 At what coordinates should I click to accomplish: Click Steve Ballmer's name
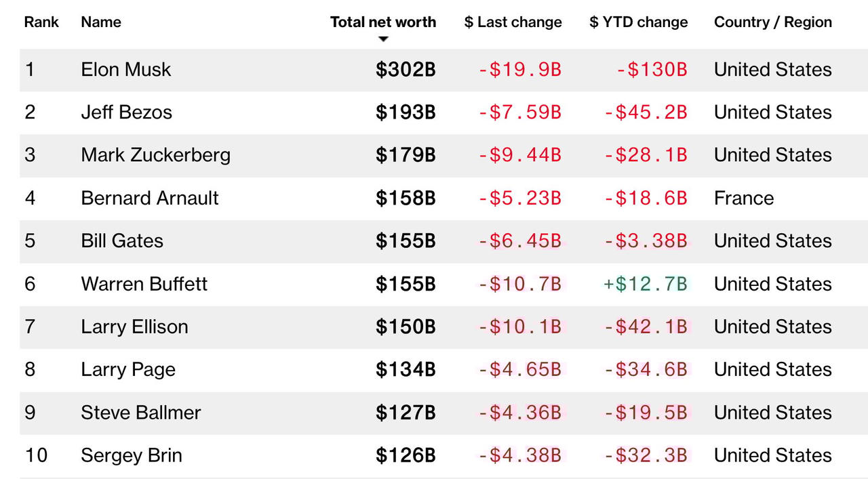(140, 413)
